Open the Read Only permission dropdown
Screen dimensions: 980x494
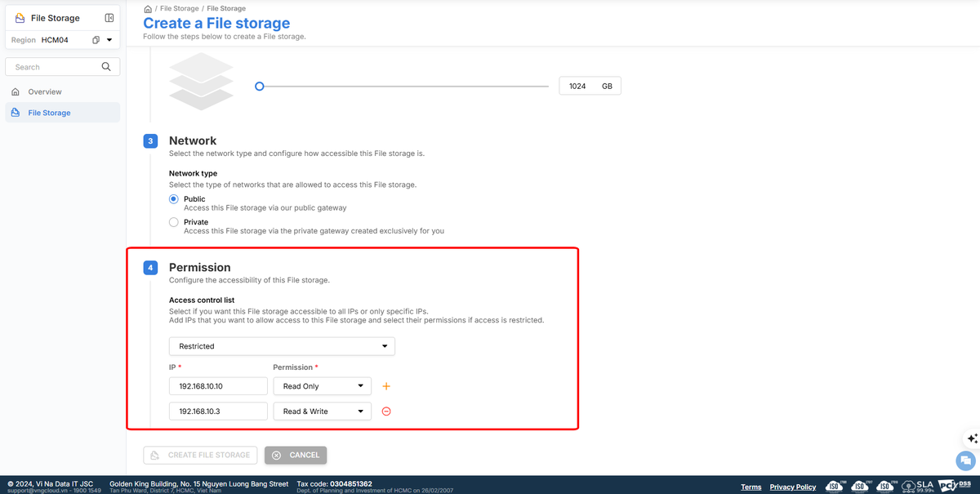[322, 386]
